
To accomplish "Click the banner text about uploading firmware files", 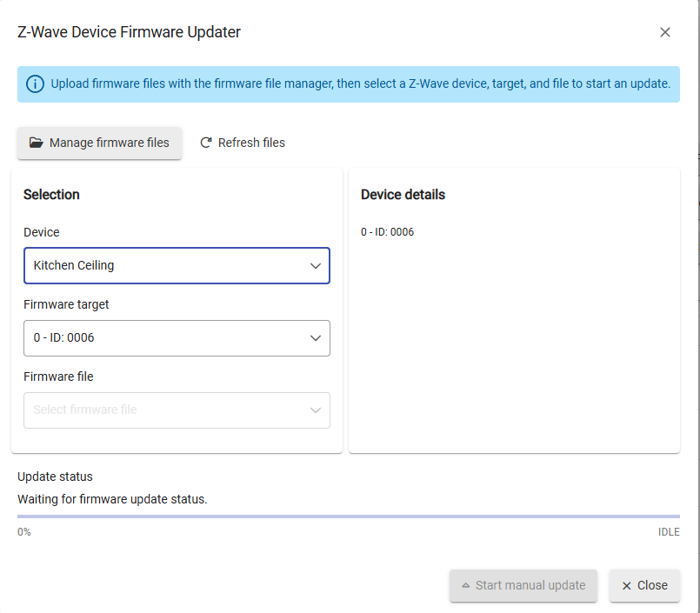I will (360, 84).
